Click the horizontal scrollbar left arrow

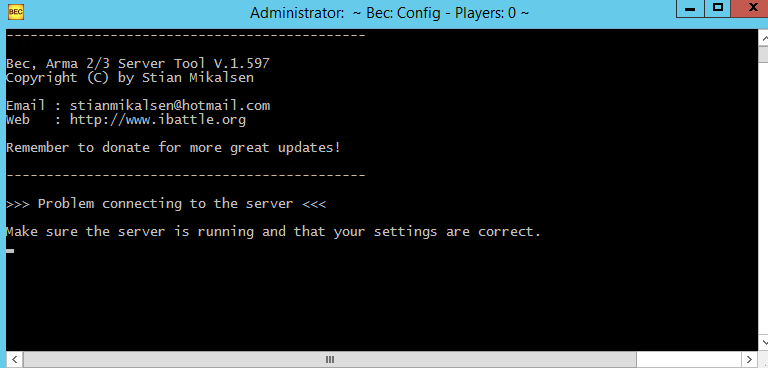[15, 359]
